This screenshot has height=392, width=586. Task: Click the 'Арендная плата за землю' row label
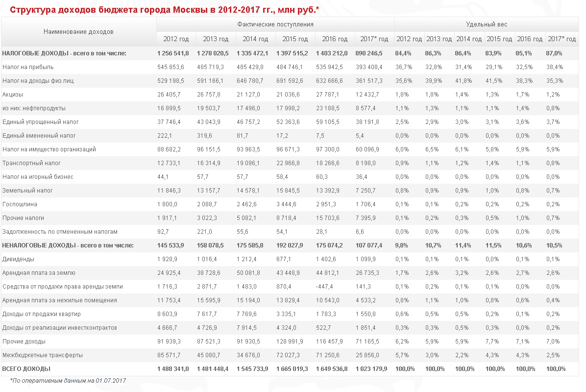(39, 273)
